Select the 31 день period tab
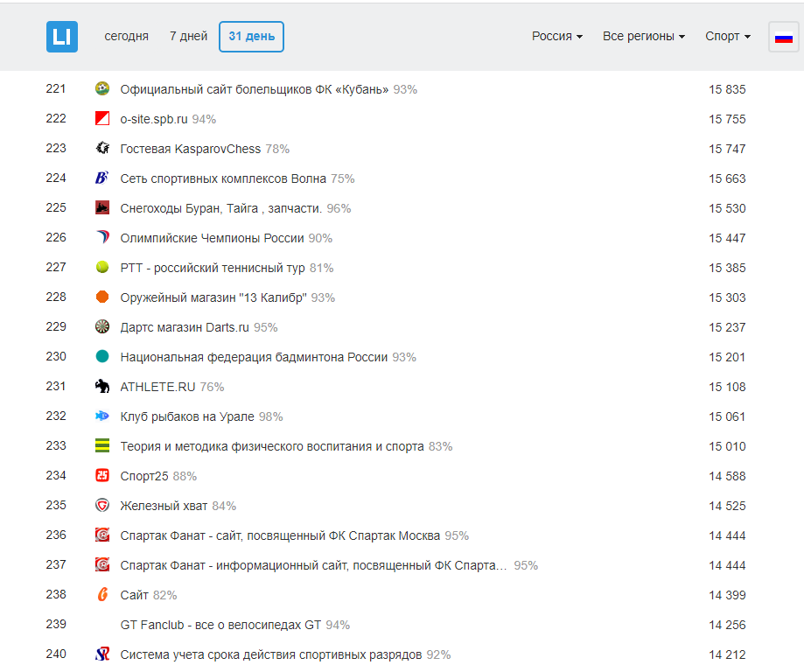The image size is (804, 672). coord(251,37)
